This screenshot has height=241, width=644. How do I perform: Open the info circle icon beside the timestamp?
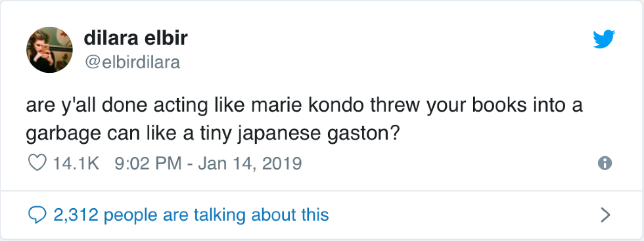[x=605, y=164]
